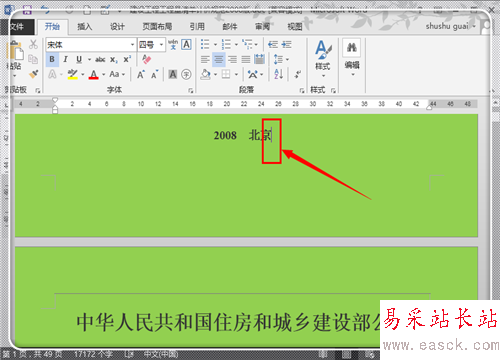
Task: Align text left
Action: [205, 59]
